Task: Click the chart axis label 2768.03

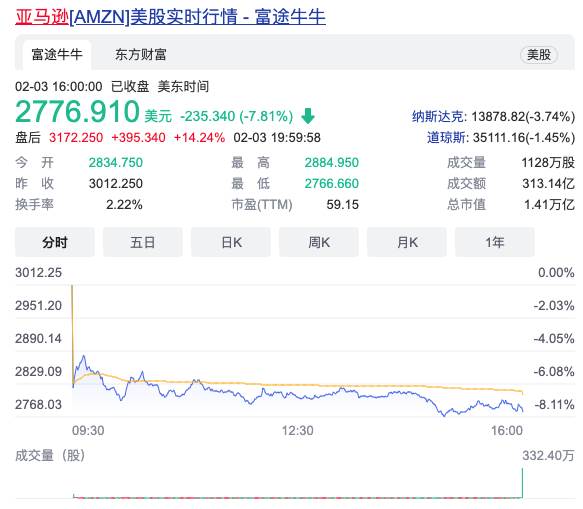Action: pos(38,405)
